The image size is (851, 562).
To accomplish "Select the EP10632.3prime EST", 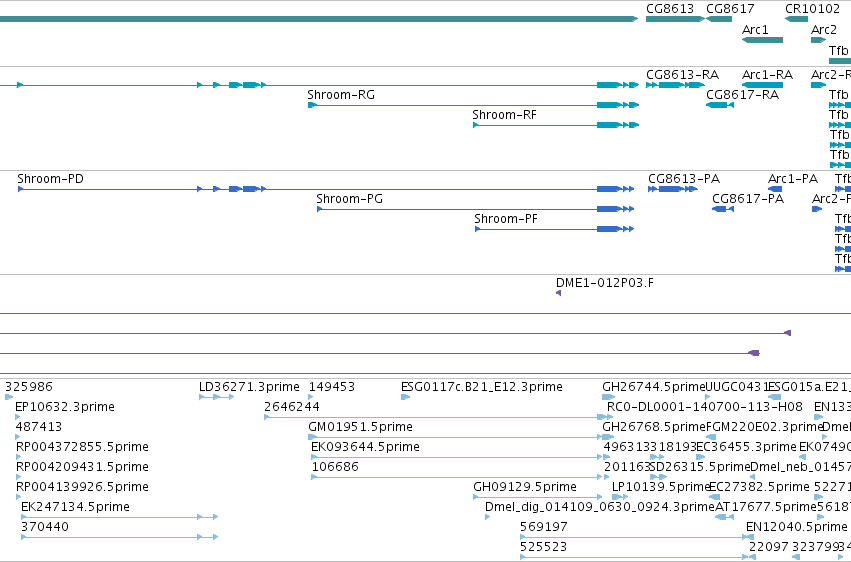I will pyautogui.click(x=17, y=417).
